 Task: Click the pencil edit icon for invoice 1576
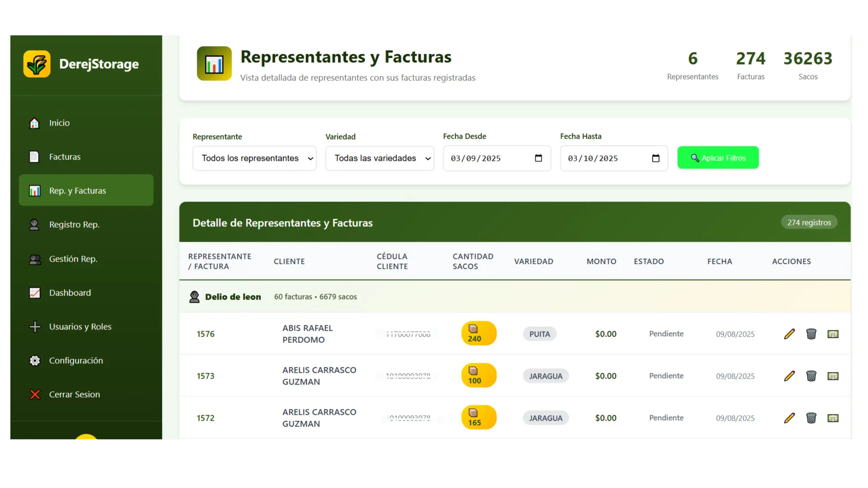(x=789, y=334)
